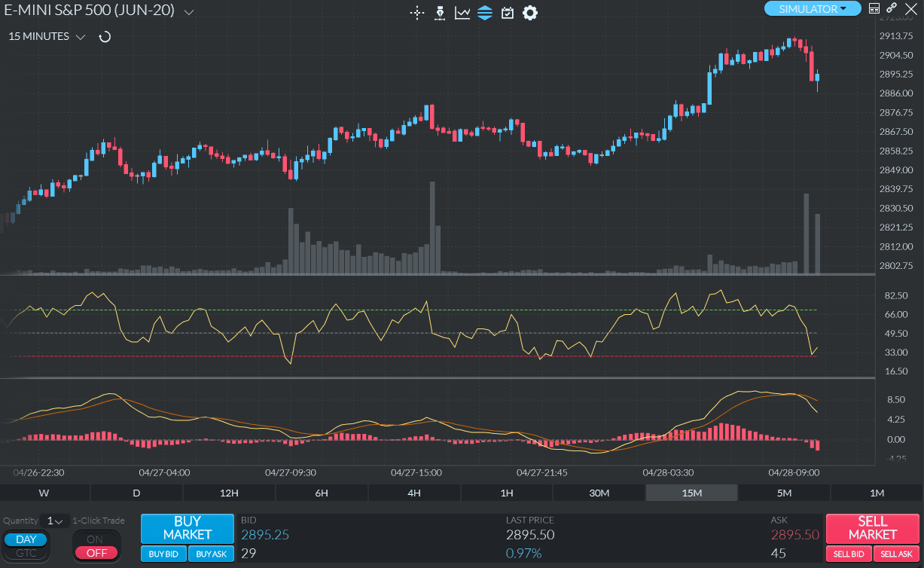This screenshot has height=568, width=924.
Task: Turn OFF 1-Click Trade
Action: pos(96,552)
